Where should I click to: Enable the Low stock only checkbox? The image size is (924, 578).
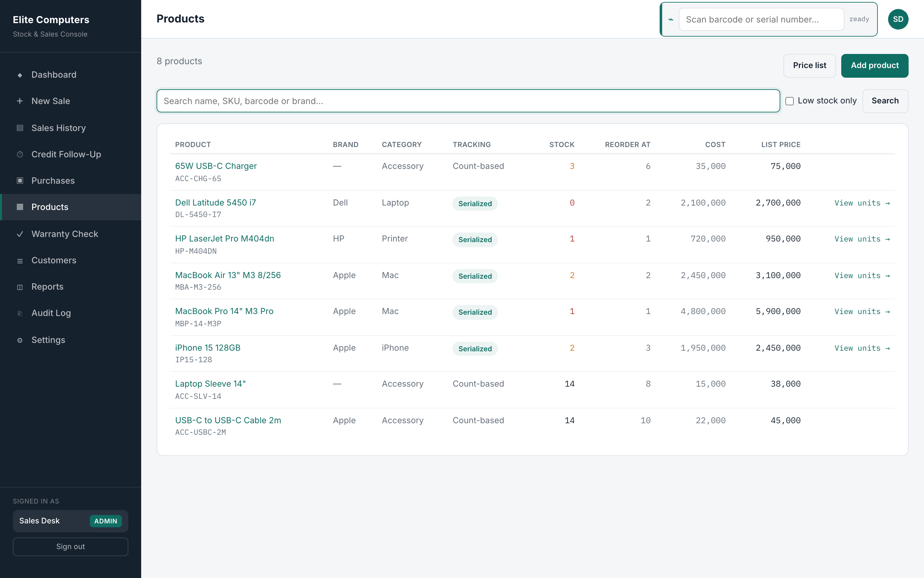tap(789, 101)
